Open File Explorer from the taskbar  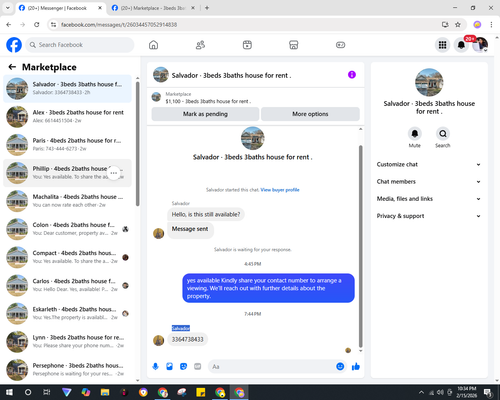[105, 392]
